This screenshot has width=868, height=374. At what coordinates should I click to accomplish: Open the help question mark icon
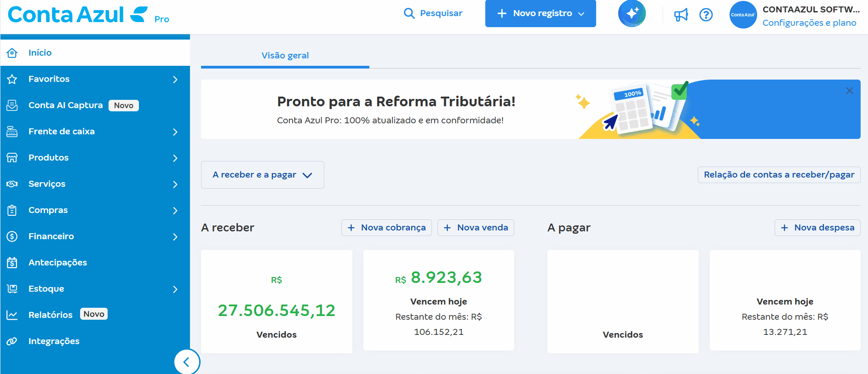pos(706,15)
